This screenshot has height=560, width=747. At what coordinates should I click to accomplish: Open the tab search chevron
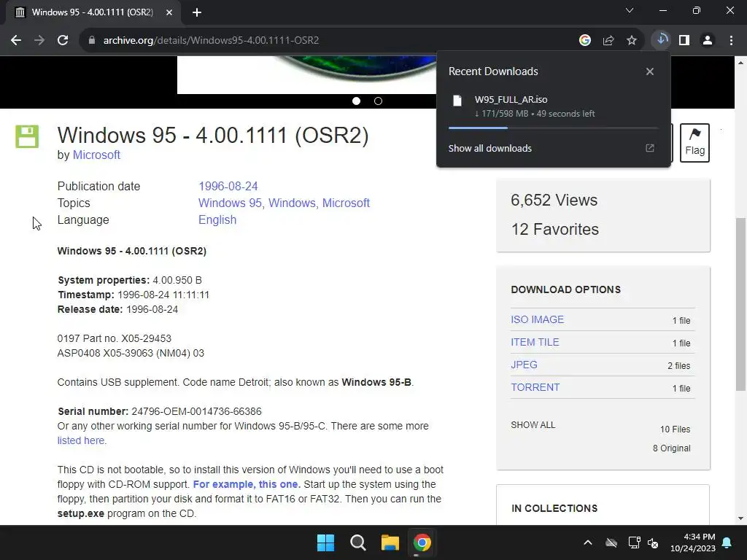[630, 10]
